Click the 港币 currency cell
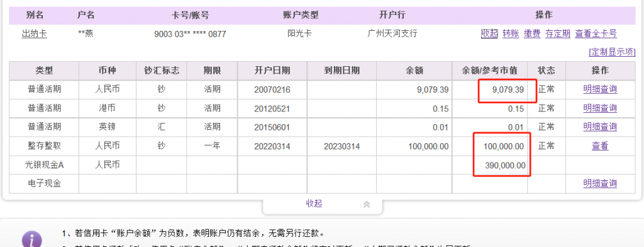Viewport: 644px width, 247px height. click(107, 108)
